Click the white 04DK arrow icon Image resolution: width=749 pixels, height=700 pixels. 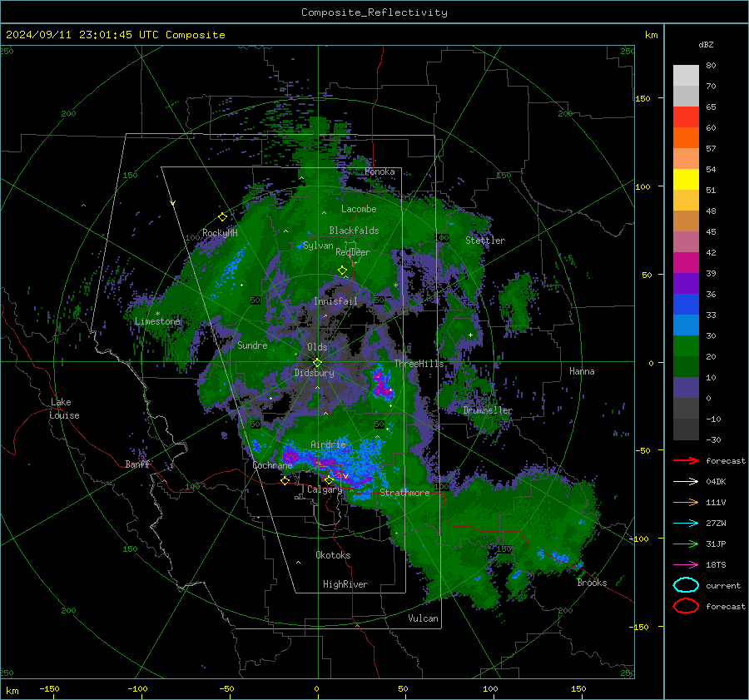686,482
